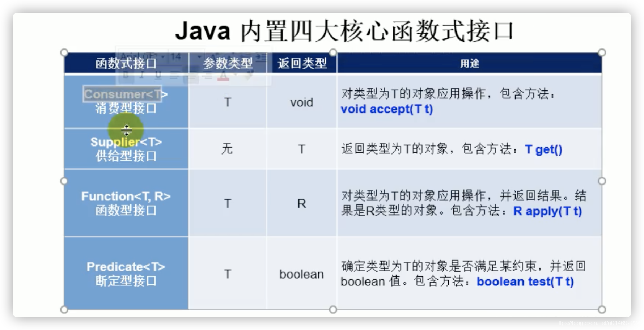Click the 'void' return type cell

301,102
